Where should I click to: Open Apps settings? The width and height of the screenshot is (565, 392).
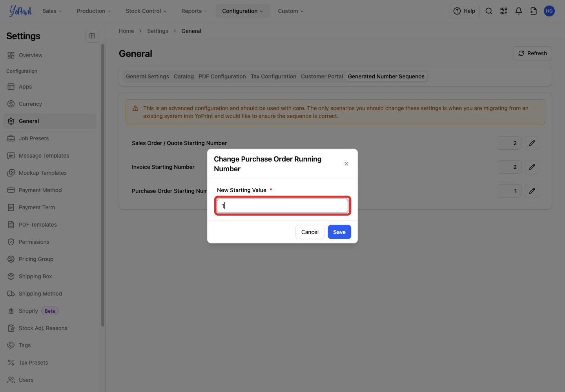[x=50, y=87]
